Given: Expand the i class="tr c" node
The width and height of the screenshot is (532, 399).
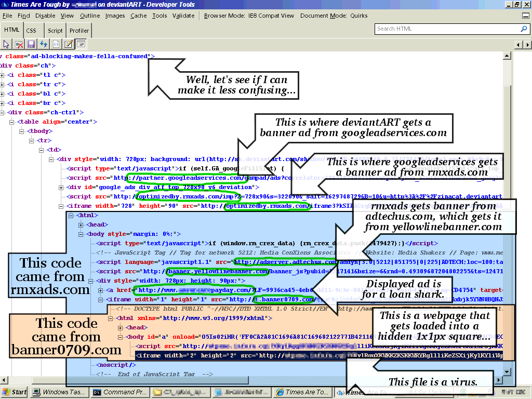Looking at the screenshot, I should [2, 85].
